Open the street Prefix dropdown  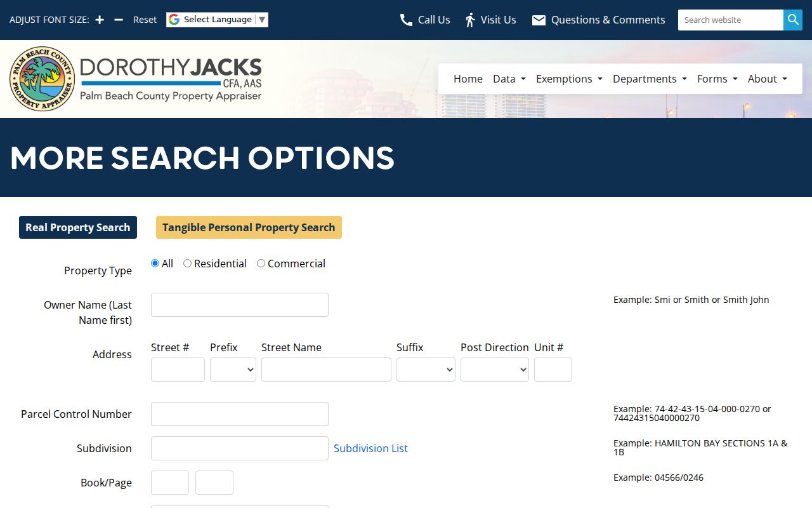pos(233,370)
